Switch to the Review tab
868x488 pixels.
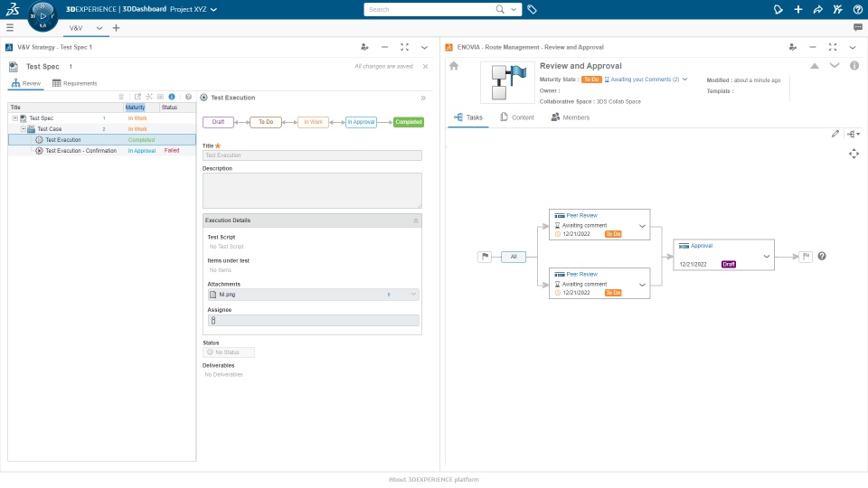26,83
